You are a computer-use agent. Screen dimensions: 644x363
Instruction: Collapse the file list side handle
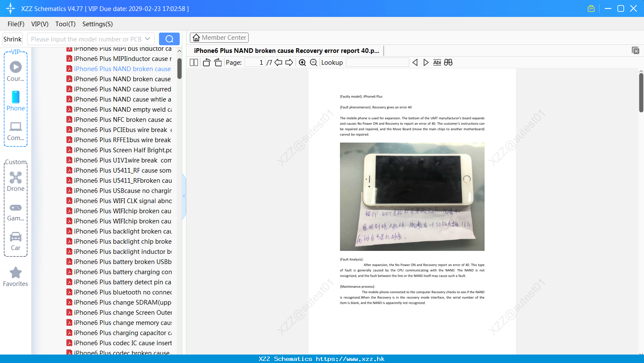[184, 196]
